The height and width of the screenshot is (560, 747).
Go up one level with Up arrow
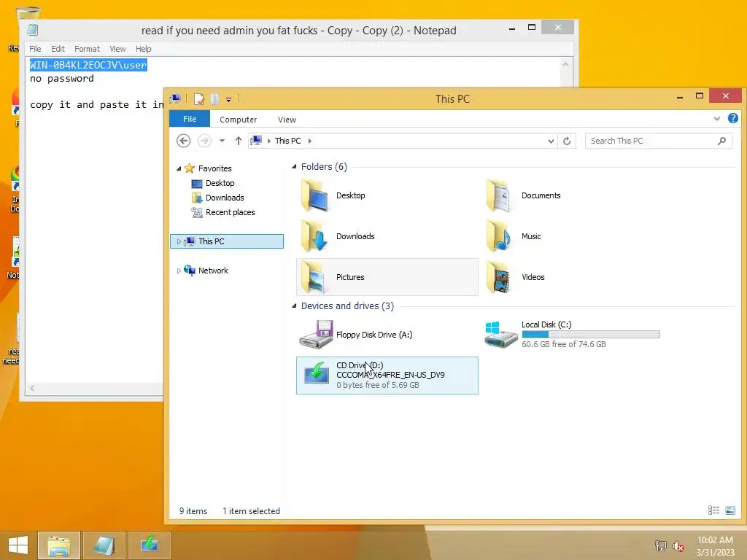(239, 141)
